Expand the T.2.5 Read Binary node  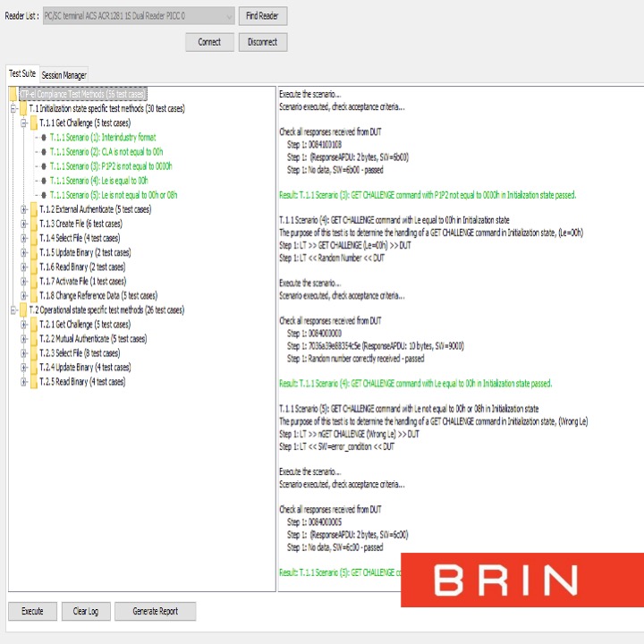24,382
